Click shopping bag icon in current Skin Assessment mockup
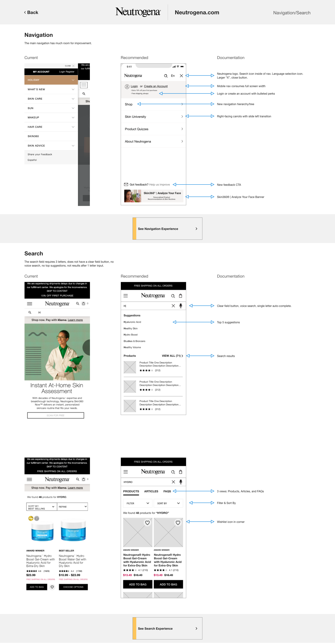Viewport: 335px width, 644px height. (84, 304)
